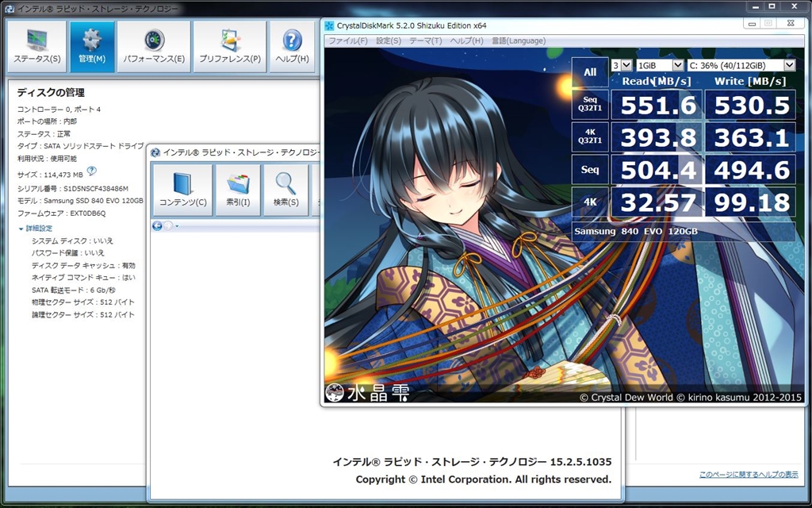This screenshot has width=812, height=508.
Task: Open the このページに関するヘルプの表示 link
Action: click(x=749, y=475)
